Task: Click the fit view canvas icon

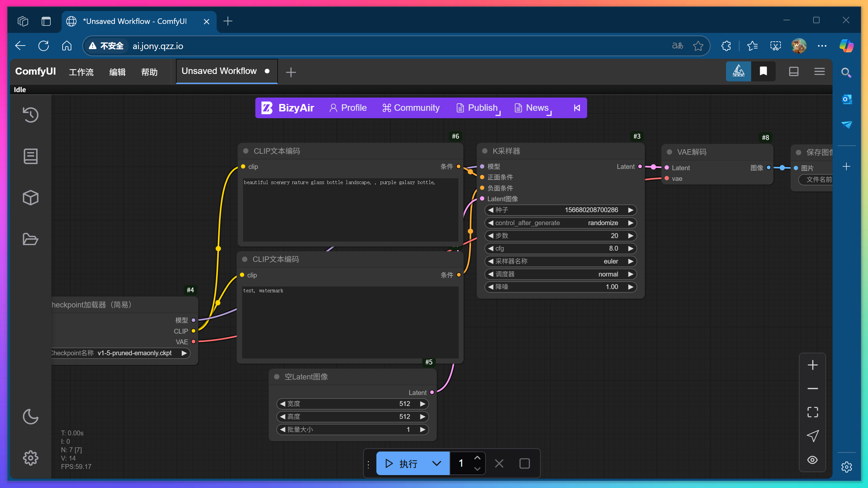Action: point(812,412)
